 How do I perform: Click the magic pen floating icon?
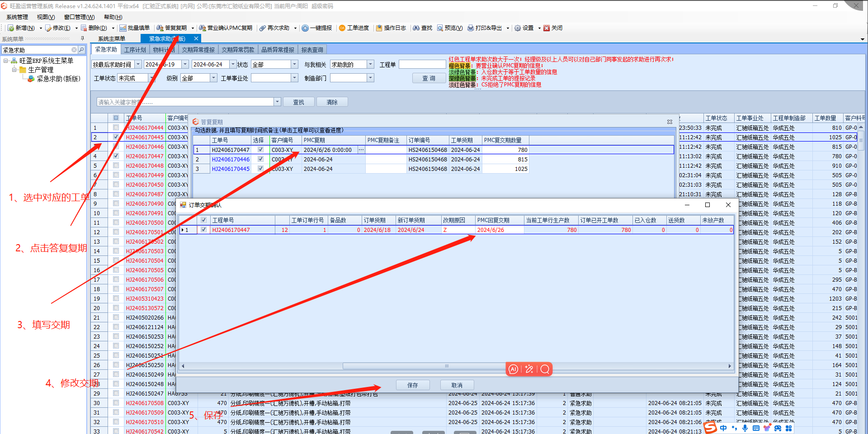click(529, 369)
